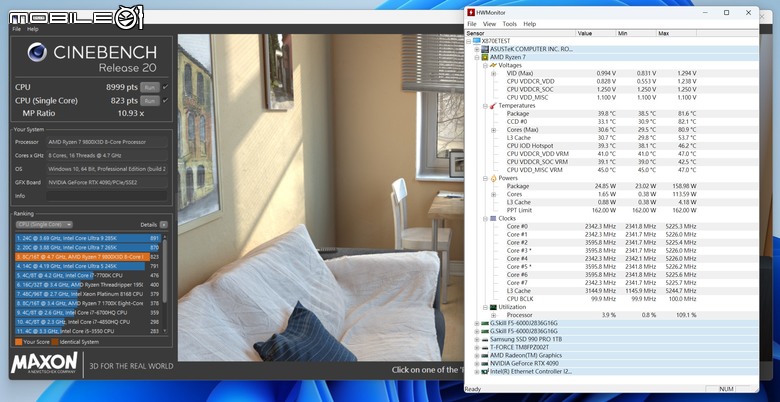The width and height of the screenshot is (780, 402).
Task: Collapse the Temperatures group
Action: click(x=485, y=105)
